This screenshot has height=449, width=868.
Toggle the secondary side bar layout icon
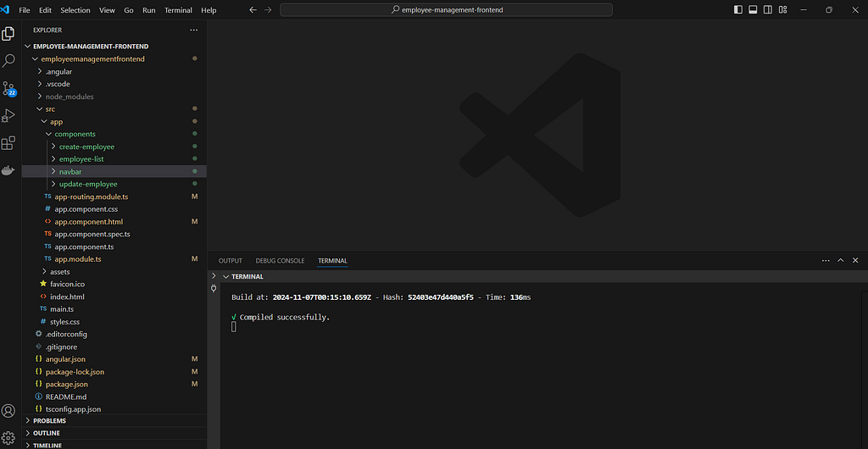click(x=768, y=10)
